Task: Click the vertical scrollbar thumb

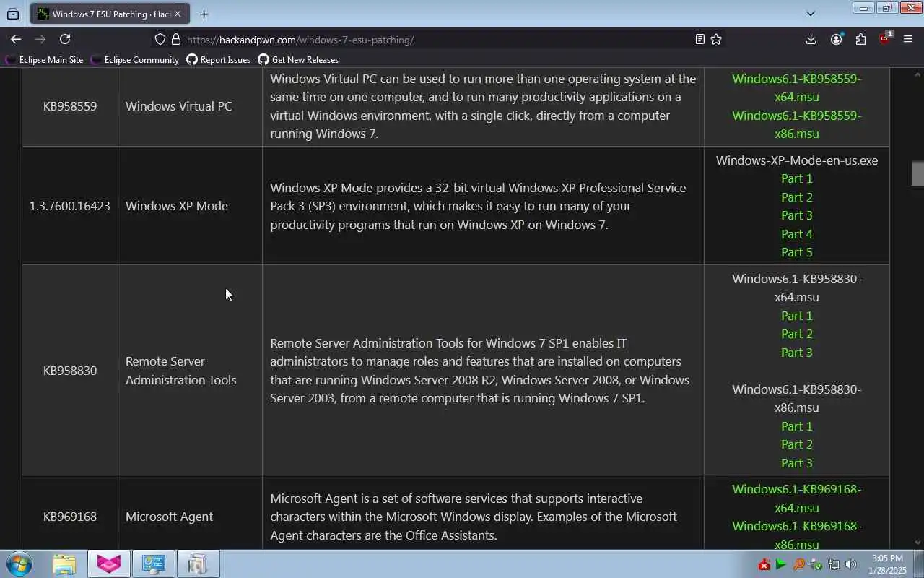Action: coord(918,173)
